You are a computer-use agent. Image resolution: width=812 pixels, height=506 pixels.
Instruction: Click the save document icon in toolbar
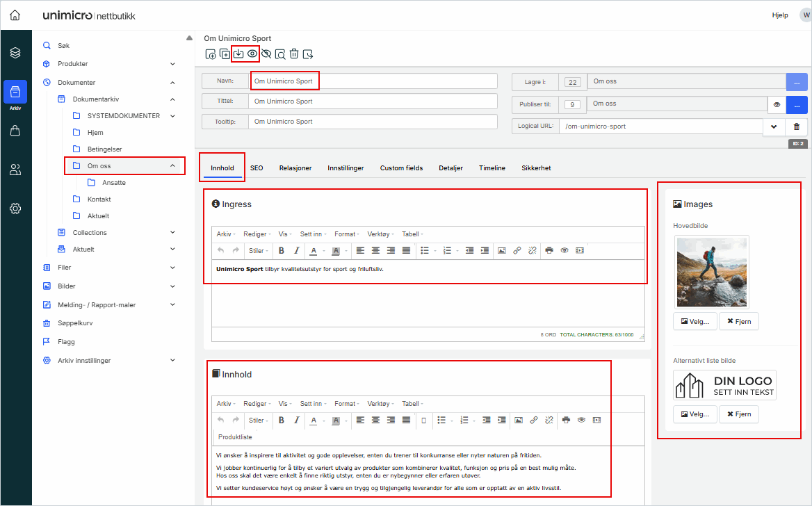238,54
